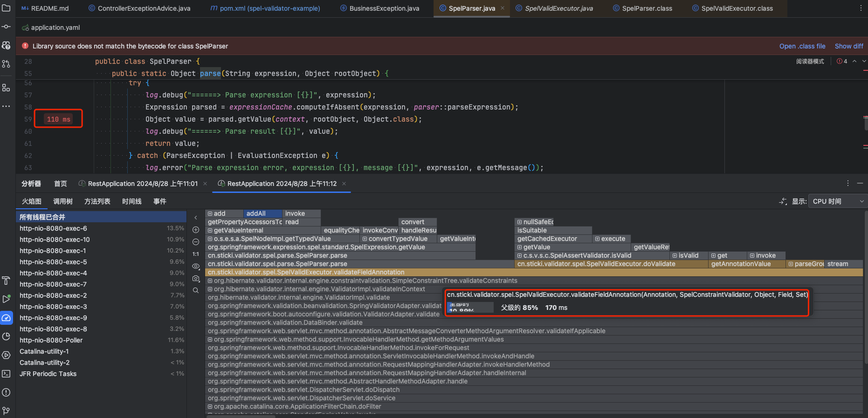Click the 110 ms inline hint
868x418 pixels.
pyautogui.click(x=59, y=119)
